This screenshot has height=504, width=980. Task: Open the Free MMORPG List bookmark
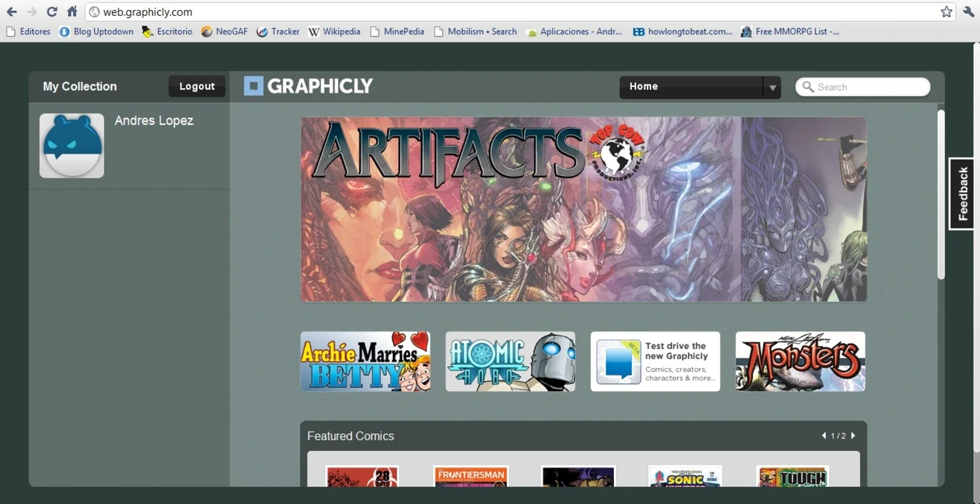click(790, 31)
